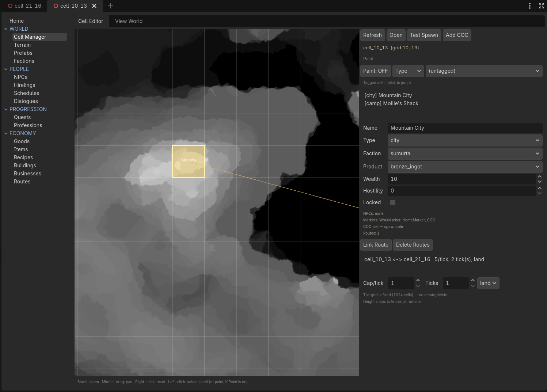
Task: Open Prefabs page
Action: [23, 53]
